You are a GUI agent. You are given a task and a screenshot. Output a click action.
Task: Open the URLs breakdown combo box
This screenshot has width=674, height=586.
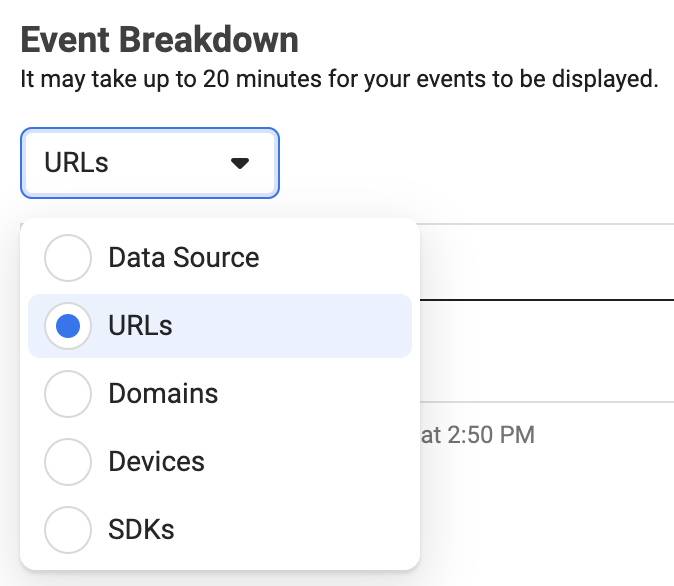[x=150, y=163]
